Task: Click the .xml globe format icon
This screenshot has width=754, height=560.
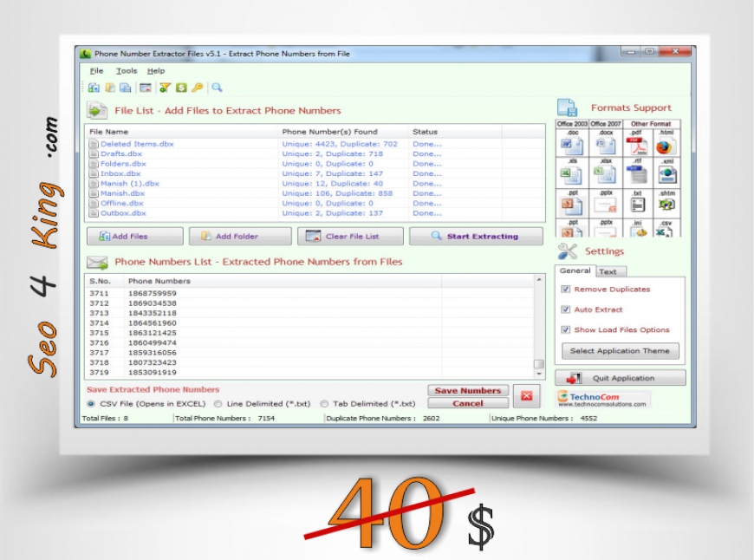Action: [x=667, y=174]
